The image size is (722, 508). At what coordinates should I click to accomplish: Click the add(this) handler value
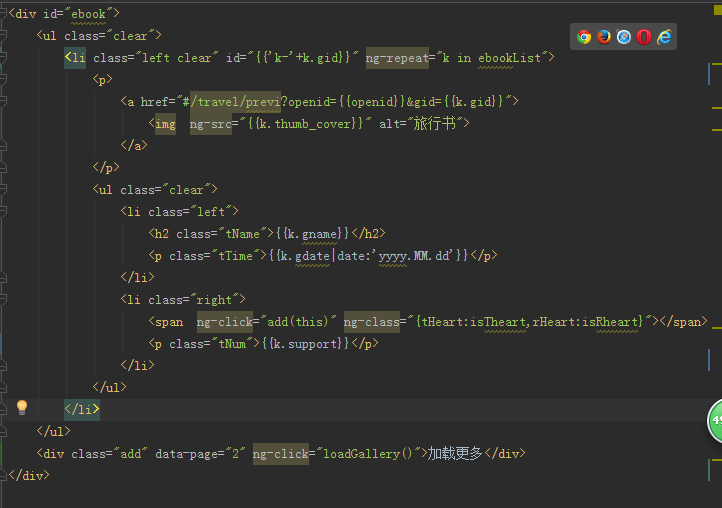coord(298,322)
